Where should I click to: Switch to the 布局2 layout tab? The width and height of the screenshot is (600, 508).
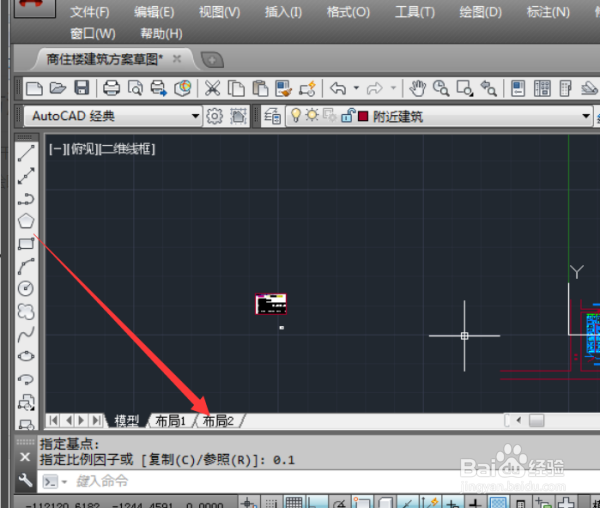point(218,421)
